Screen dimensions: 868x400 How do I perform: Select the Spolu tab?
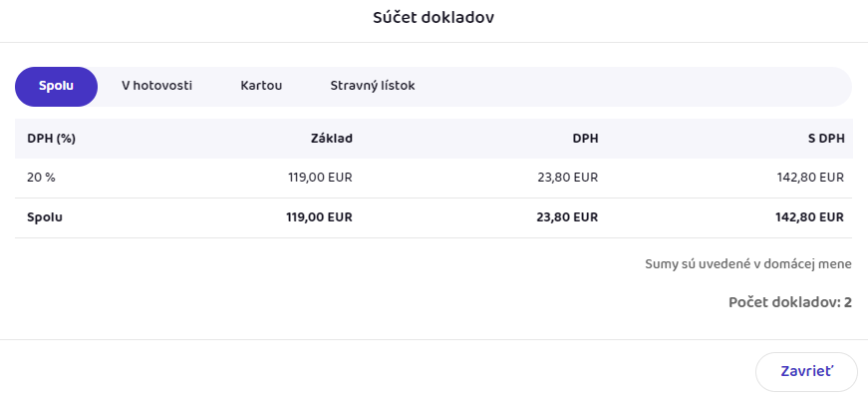(x=56, y=87)
